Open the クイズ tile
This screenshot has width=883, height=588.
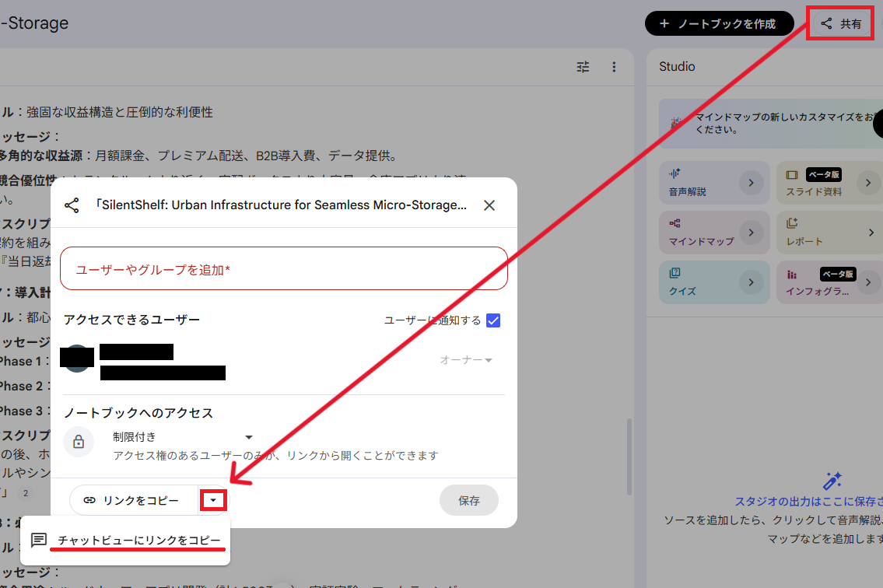(x=714, y=282)
